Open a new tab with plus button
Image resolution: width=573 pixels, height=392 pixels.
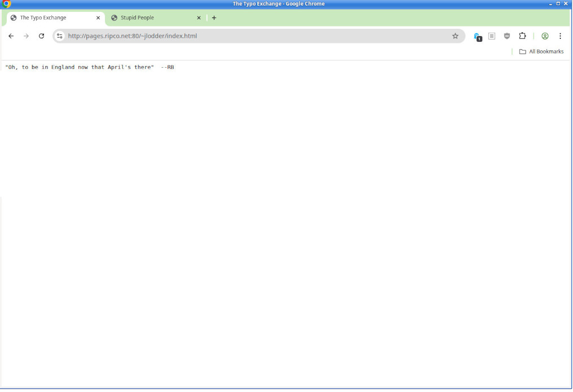[214, 18]
